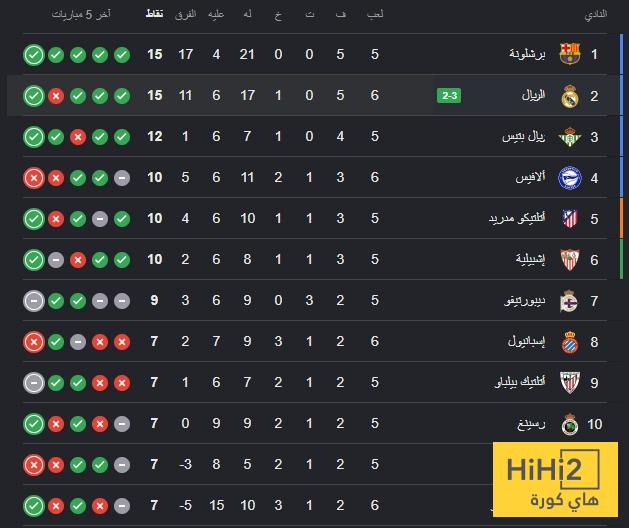Select the Sevilla club crest

pyautogui.click(x=570, y=260)
